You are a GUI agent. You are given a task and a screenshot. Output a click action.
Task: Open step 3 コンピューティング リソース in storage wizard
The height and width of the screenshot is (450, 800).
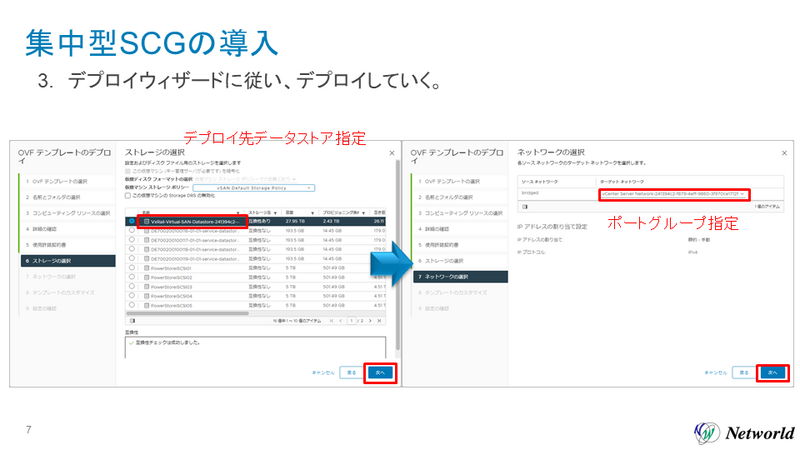pos(68,213)
